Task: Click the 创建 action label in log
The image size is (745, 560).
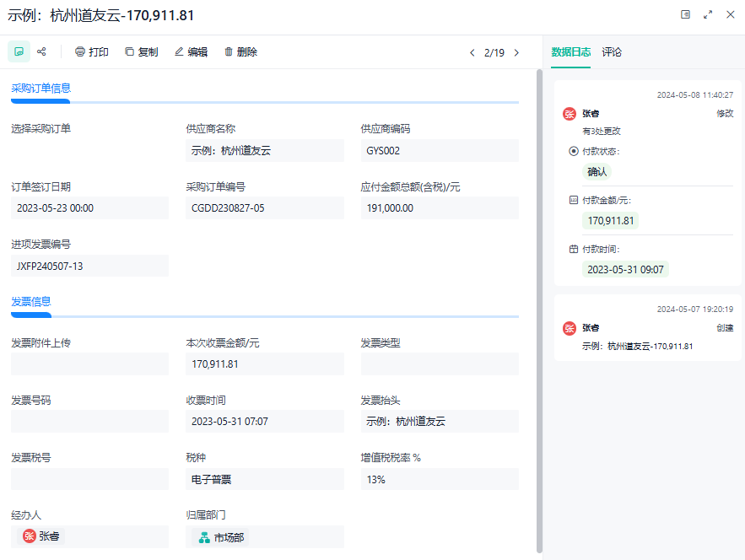Action: pyautogui.click(x=725, y=328)
